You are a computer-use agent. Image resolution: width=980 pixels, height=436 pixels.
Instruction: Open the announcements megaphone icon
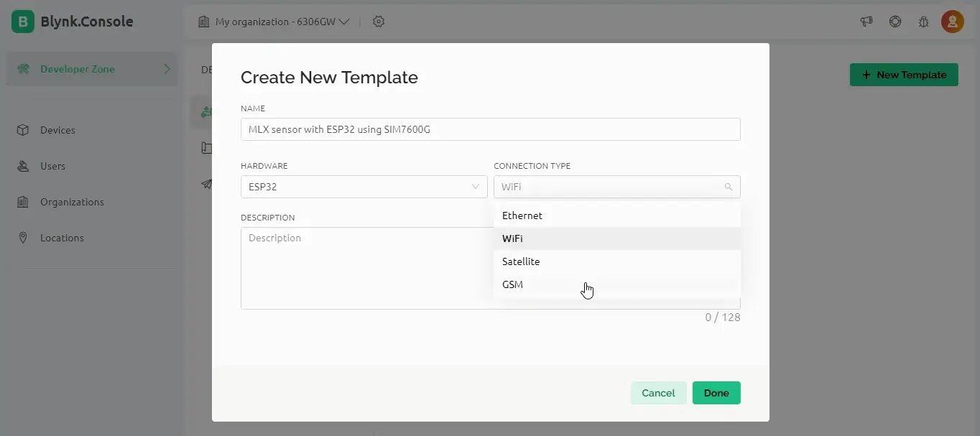click(866, 22)
